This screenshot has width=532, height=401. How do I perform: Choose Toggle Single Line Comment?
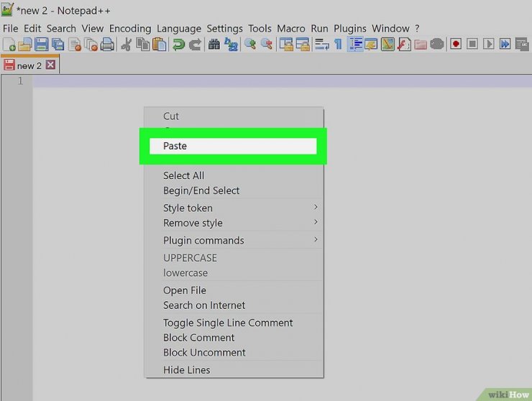pos(234,322)
